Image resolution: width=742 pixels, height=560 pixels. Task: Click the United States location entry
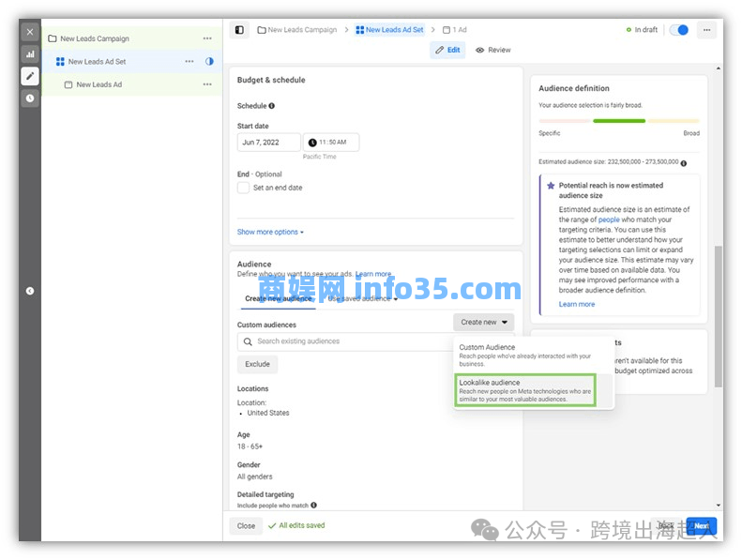point(268,413)
